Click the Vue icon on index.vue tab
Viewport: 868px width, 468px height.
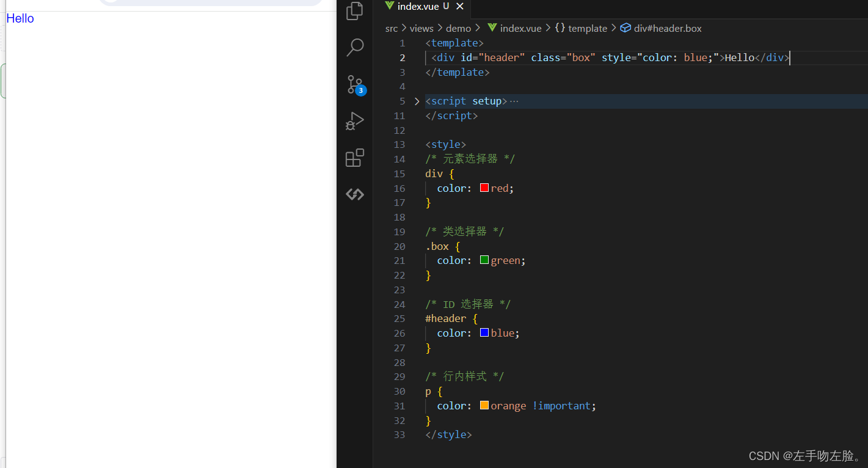coord(389,6)
